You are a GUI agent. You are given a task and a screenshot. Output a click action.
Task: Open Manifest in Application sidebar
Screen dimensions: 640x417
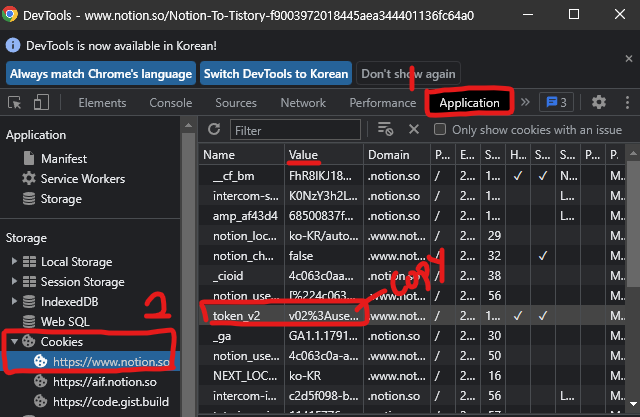click(64, 158)
